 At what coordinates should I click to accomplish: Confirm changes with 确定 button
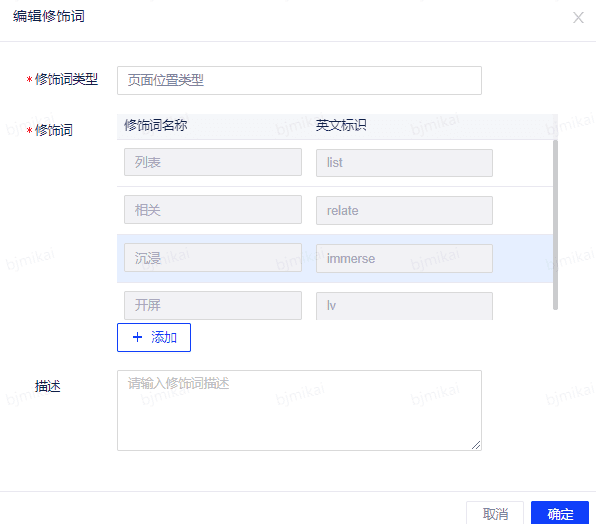(x=560, y=513)
